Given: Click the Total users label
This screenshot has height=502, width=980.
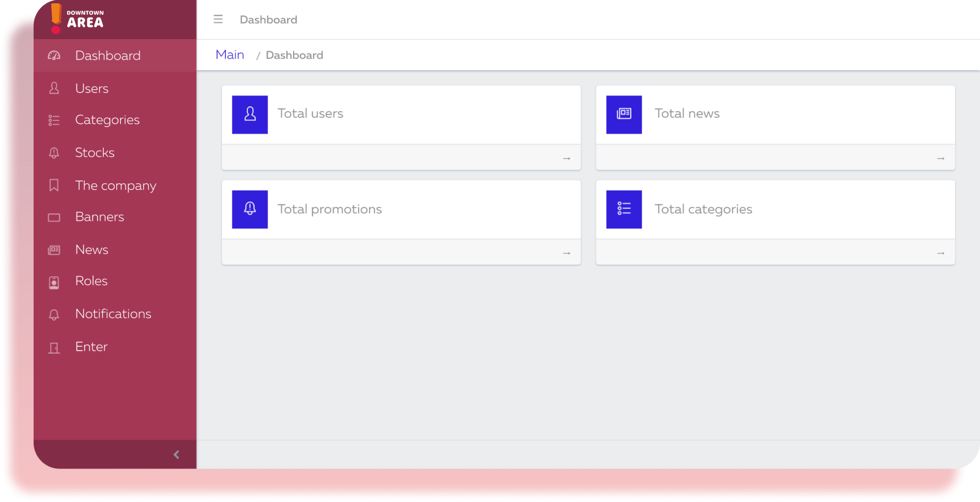Looking at the screenshot, I should tap(310, 113).
